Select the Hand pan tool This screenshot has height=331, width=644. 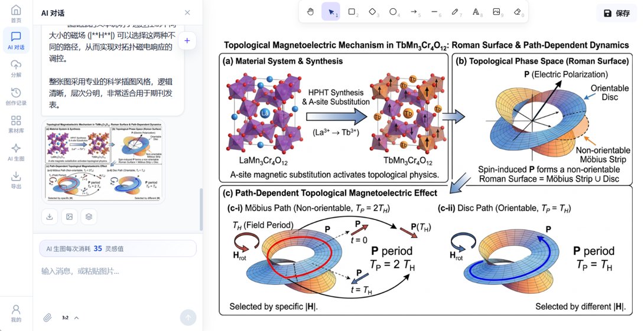pyautogui.click(x=311, y=12)
